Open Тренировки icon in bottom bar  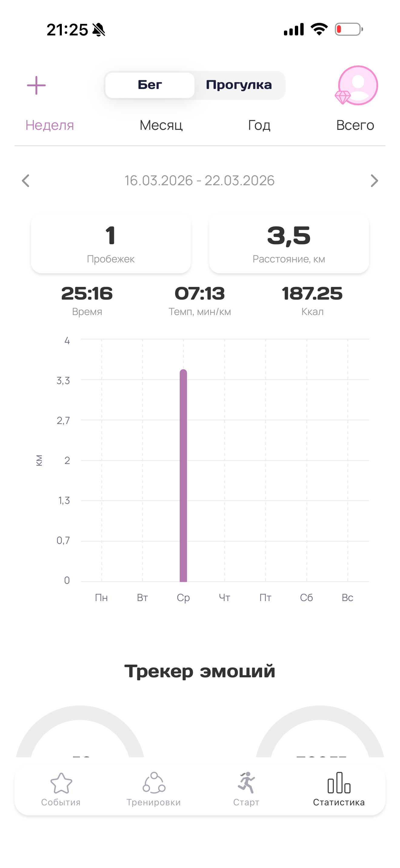(x=154, y=782)
